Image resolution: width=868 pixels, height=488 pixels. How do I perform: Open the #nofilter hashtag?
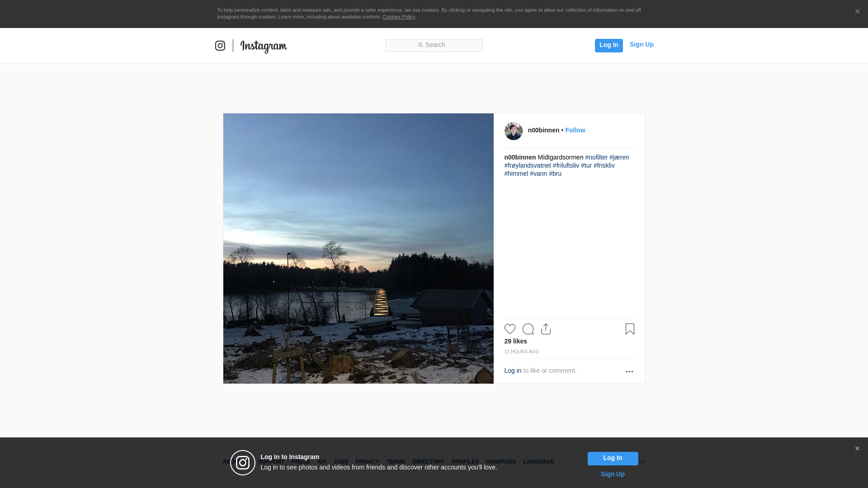[596, 157]
